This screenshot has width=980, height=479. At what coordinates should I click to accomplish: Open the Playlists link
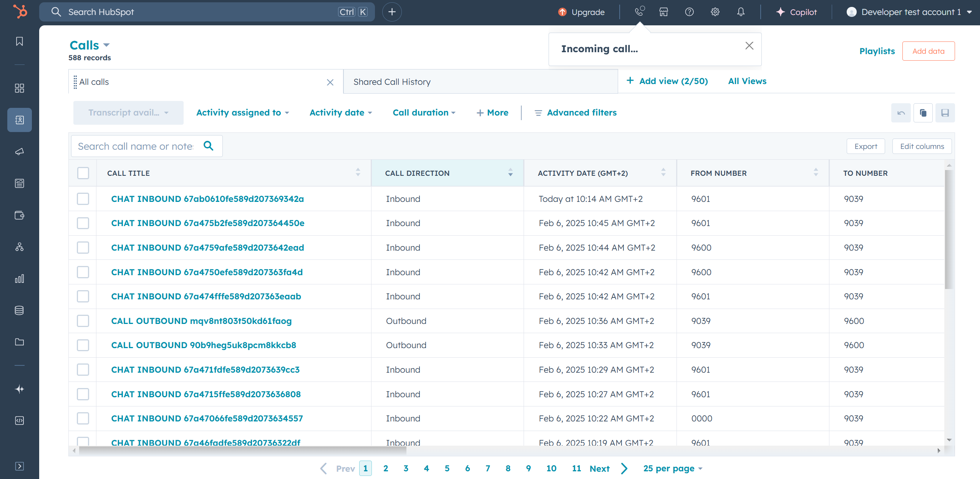(877, 51)
